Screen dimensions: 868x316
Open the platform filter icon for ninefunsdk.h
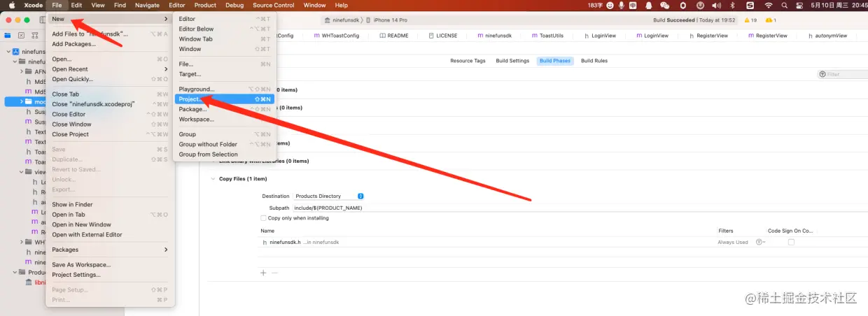pos(759,242)
